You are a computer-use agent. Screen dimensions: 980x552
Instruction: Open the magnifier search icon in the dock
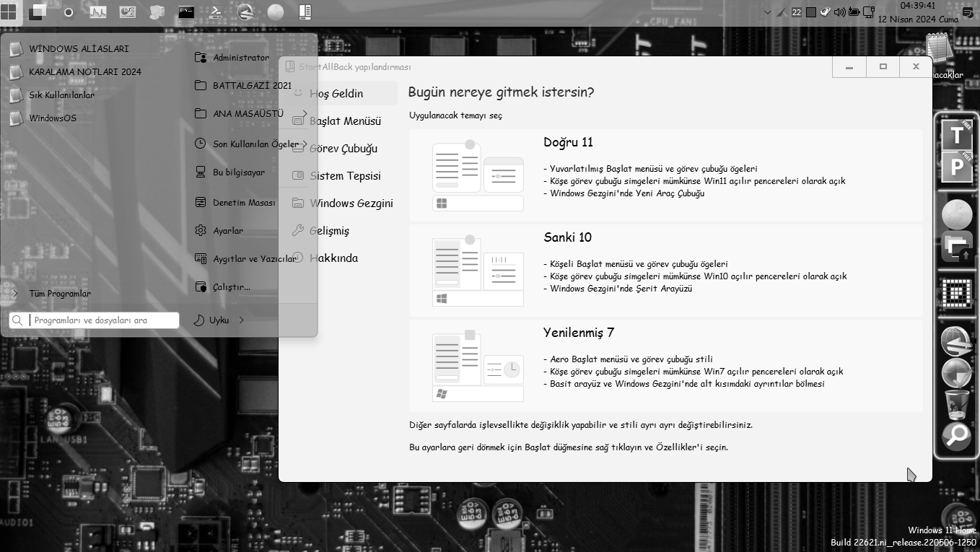pyautogui.click(x=957, y=437)
